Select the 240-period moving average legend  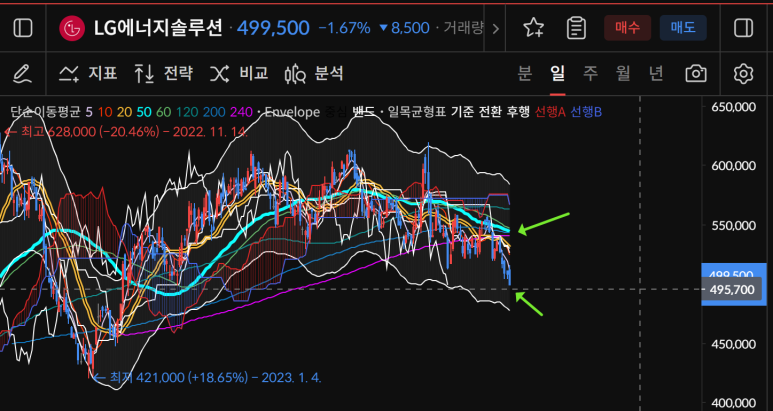241,112
